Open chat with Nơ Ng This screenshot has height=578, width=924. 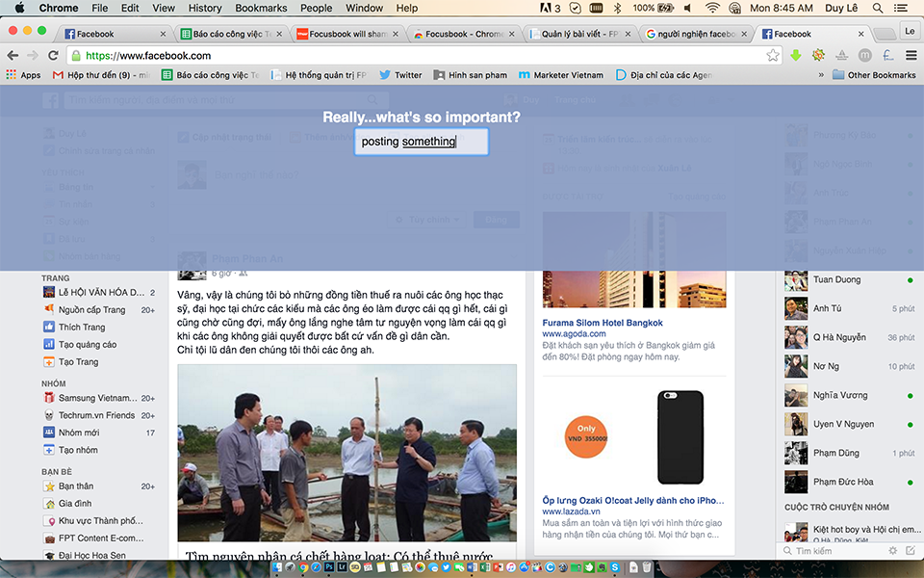coord(850,366)
